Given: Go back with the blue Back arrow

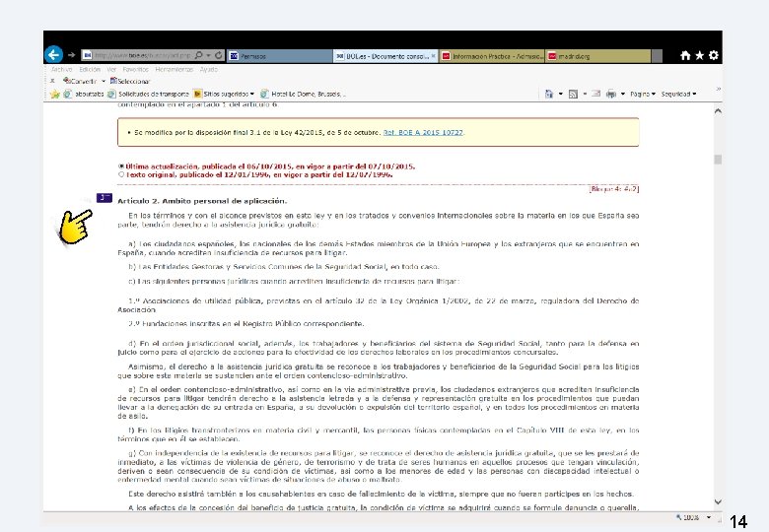Looking at the screenshot, I should pyautogui.click(x=54, y=54).
